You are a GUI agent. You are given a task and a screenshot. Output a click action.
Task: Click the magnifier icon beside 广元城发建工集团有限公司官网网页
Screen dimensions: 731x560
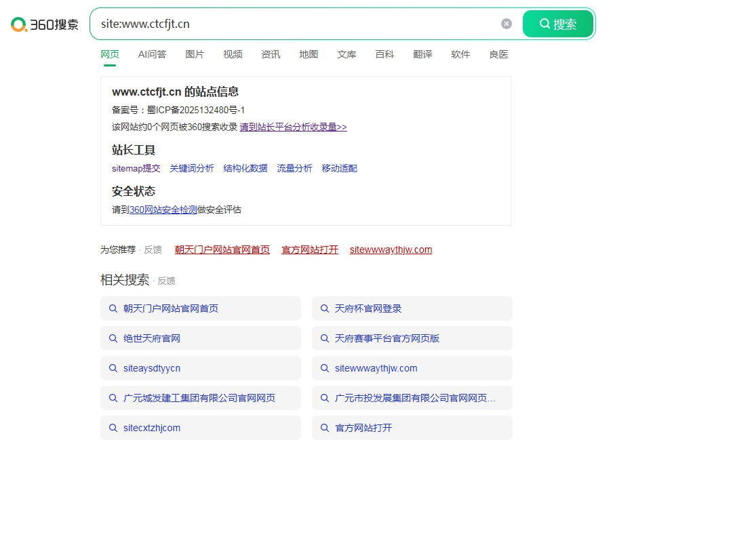tap(113, 398)
